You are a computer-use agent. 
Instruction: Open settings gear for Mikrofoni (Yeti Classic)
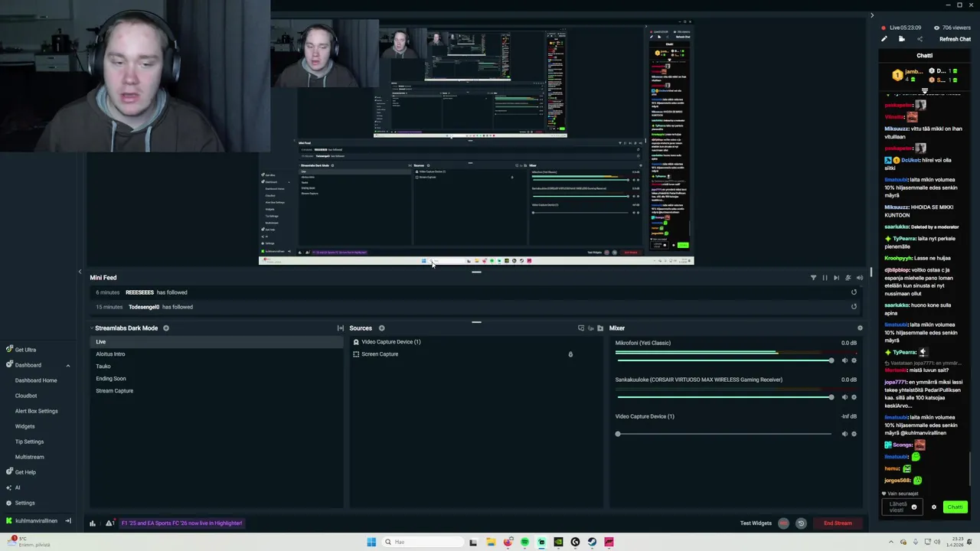854,360
